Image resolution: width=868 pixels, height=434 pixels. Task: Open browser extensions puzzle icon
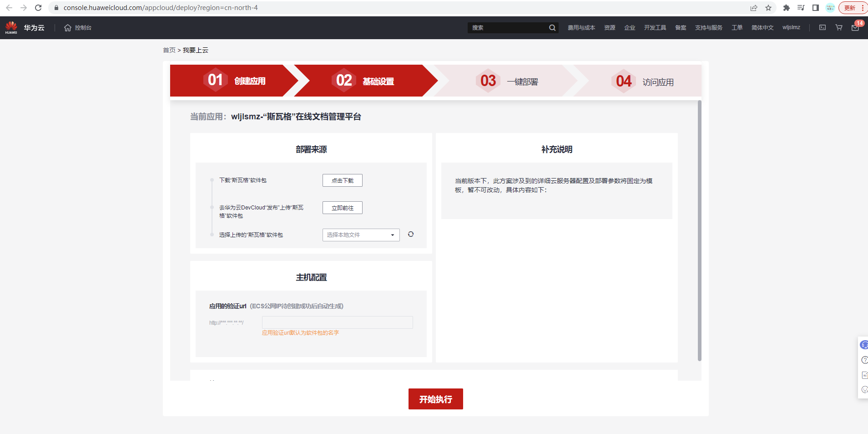[x=787, y=8]
